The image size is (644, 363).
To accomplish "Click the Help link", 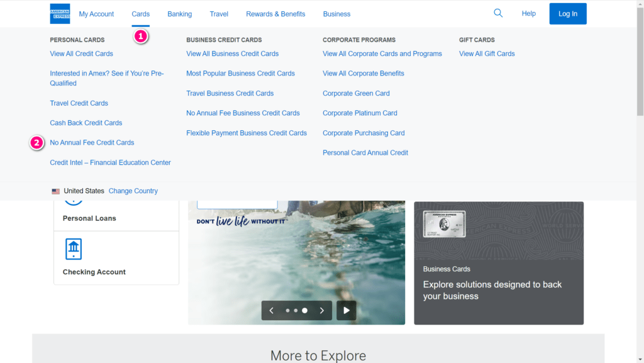I will pyautogui.click(x=528, y=14).
